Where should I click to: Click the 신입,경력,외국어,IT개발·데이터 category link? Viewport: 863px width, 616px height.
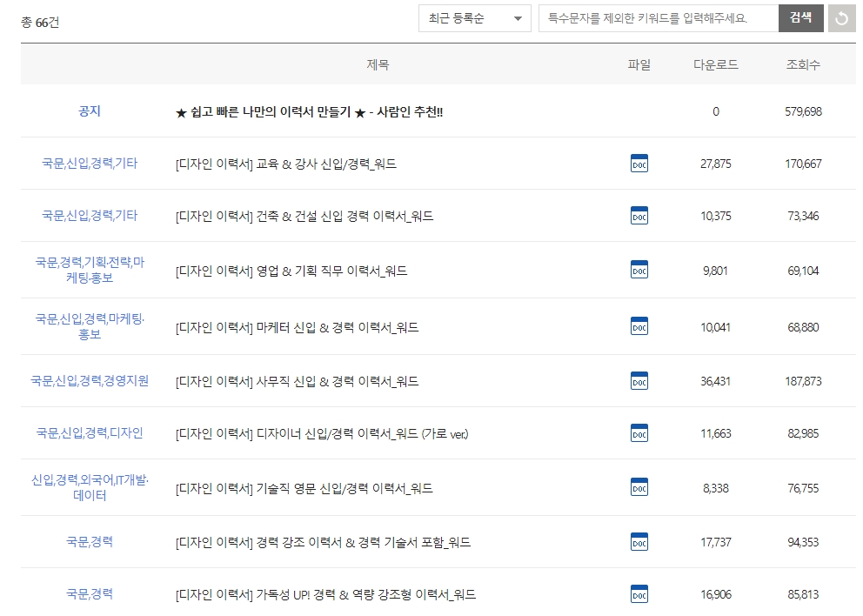[x=92, y=486]
